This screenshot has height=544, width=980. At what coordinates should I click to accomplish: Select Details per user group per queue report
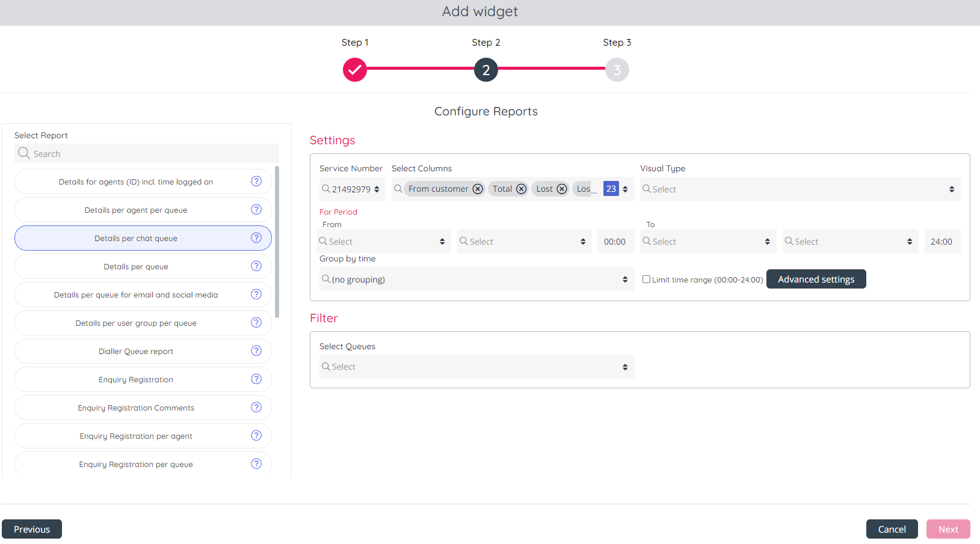[136, 323]
